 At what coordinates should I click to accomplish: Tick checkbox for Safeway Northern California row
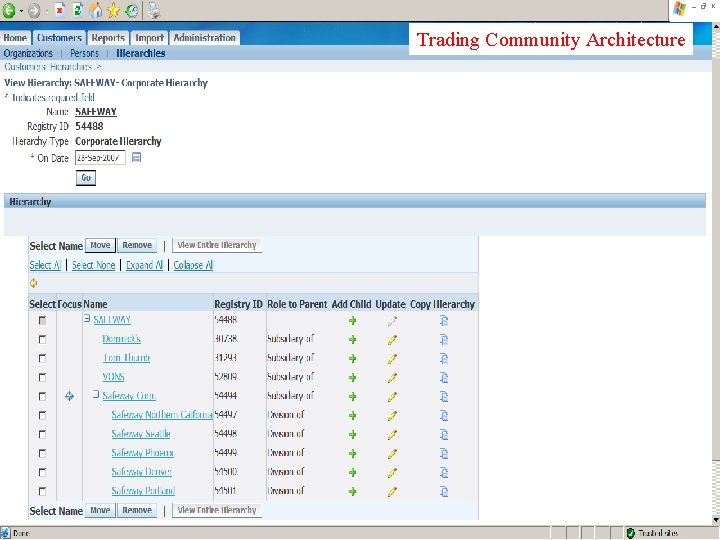click(x=42, y=416)
